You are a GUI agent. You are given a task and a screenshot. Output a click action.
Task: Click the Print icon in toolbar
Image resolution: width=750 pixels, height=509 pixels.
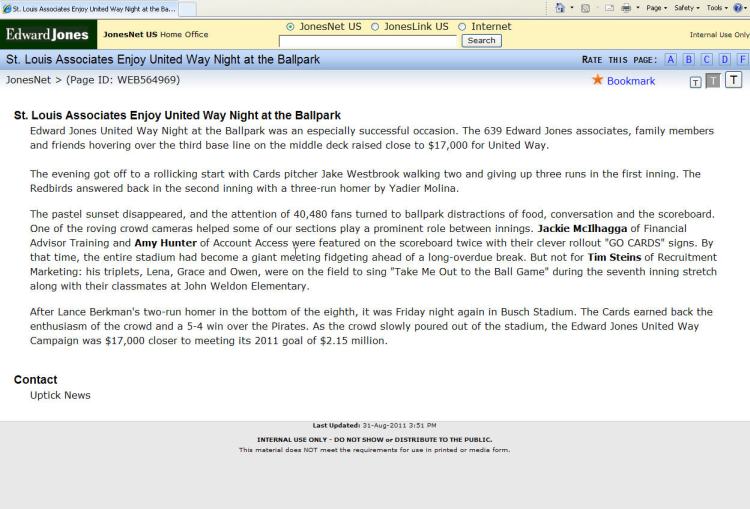625,8
